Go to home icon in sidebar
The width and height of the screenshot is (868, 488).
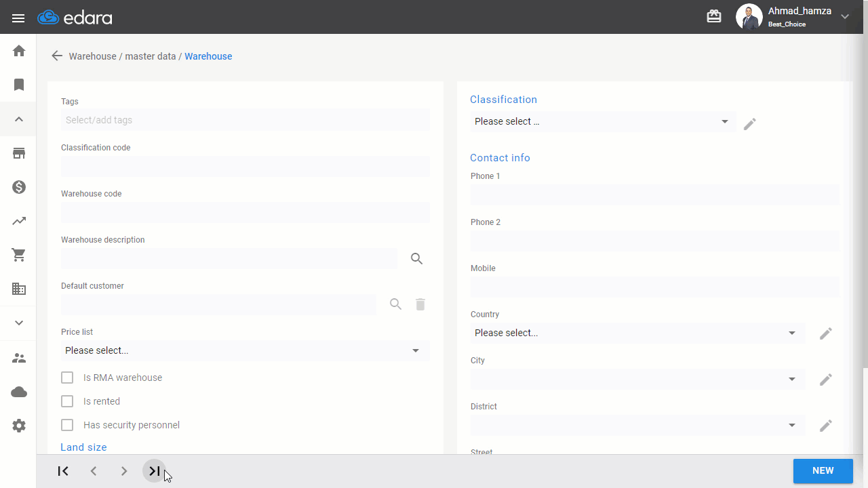(19, 51)
